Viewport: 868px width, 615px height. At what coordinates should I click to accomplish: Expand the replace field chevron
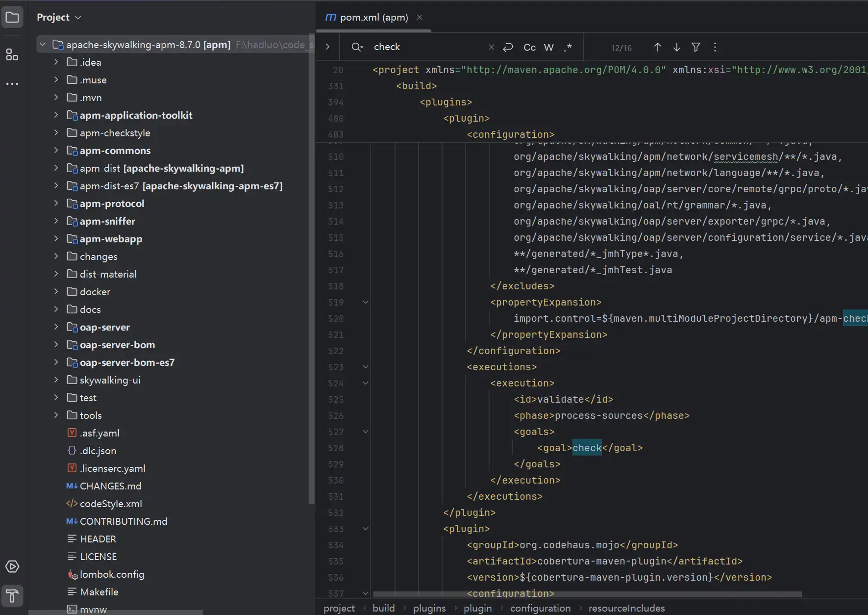click(327, 47)
